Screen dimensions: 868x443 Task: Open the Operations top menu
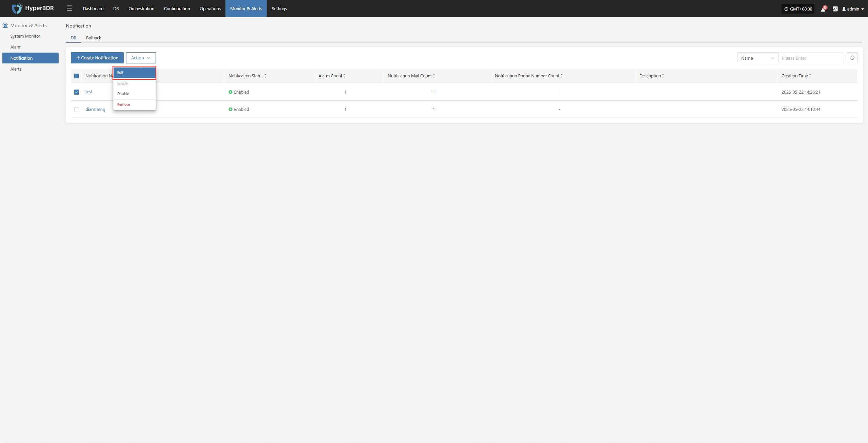pyautogui.click(x=210, y=8)
